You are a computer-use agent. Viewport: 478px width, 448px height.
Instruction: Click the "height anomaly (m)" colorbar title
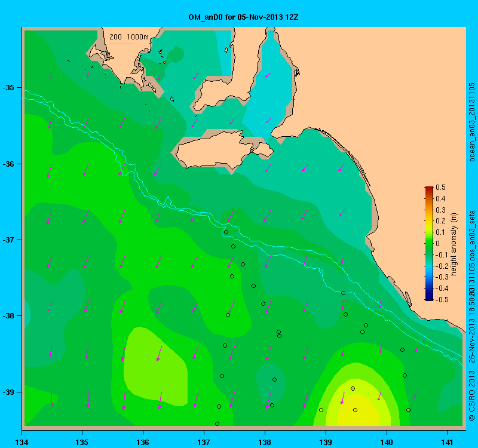(x=454, y=244)
